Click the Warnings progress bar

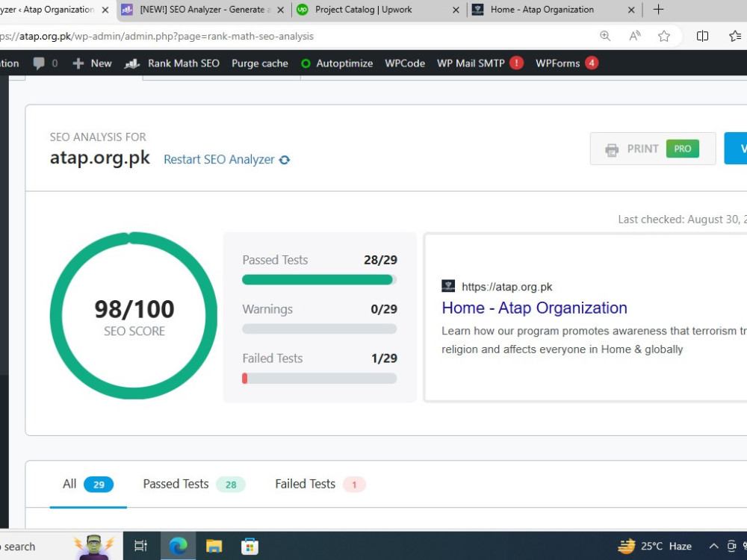click(x=319, y=329)
